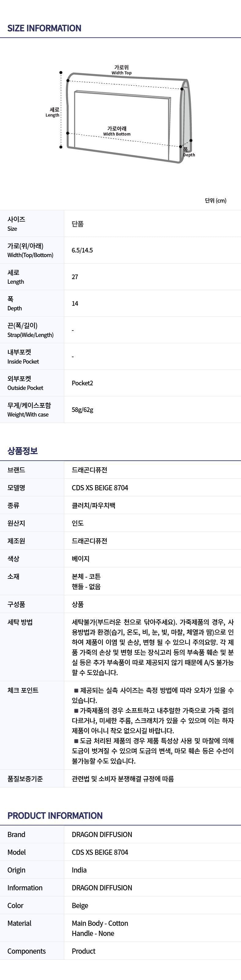Click the Korean model name CDS XS BEIGE 8704

[x=100, y=488]
